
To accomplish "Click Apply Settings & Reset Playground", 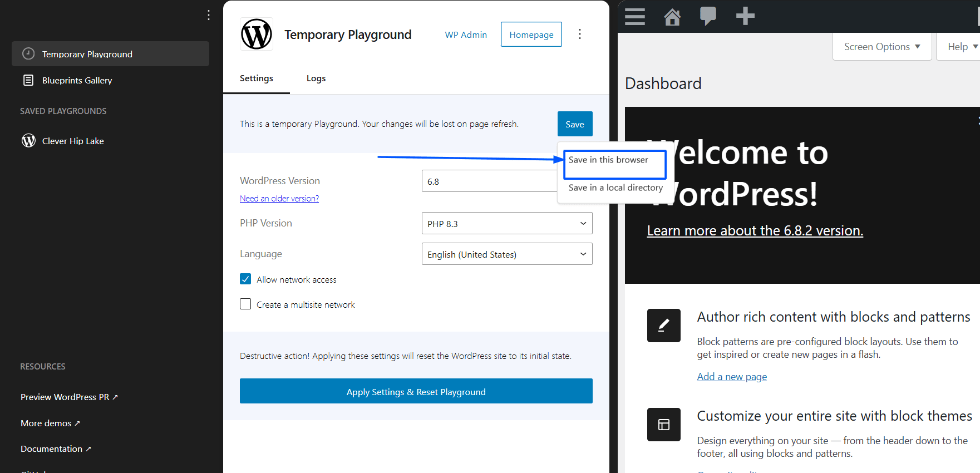I will [416, 391].
